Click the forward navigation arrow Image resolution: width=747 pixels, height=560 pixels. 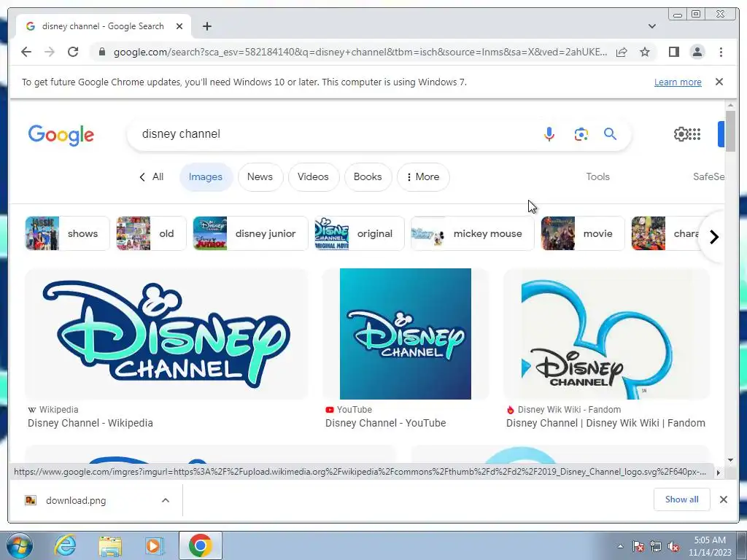tap(50, 52)
